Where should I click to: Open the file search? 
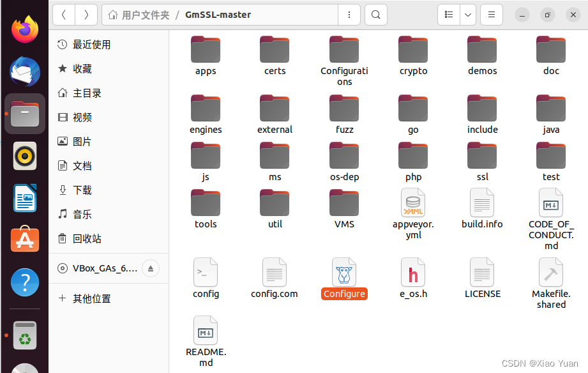[376, 15]
